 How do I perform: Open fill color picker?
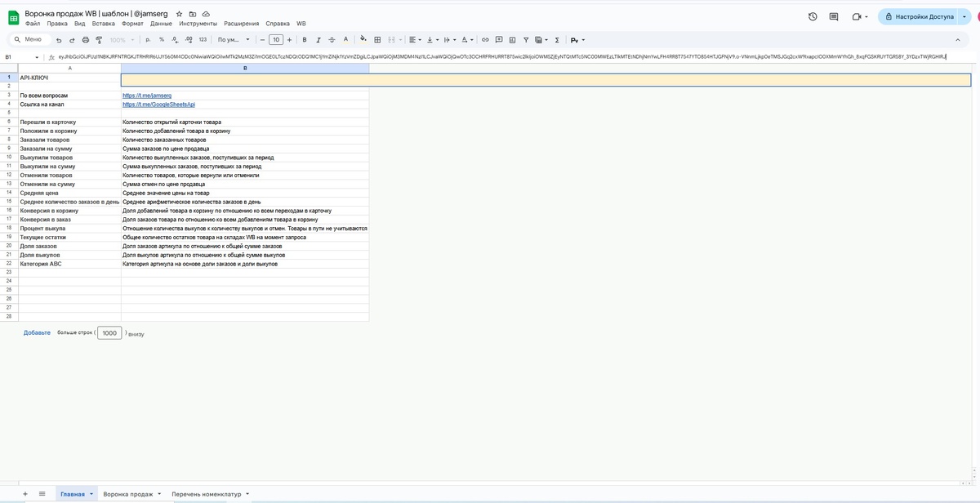(x=363, y=39)
